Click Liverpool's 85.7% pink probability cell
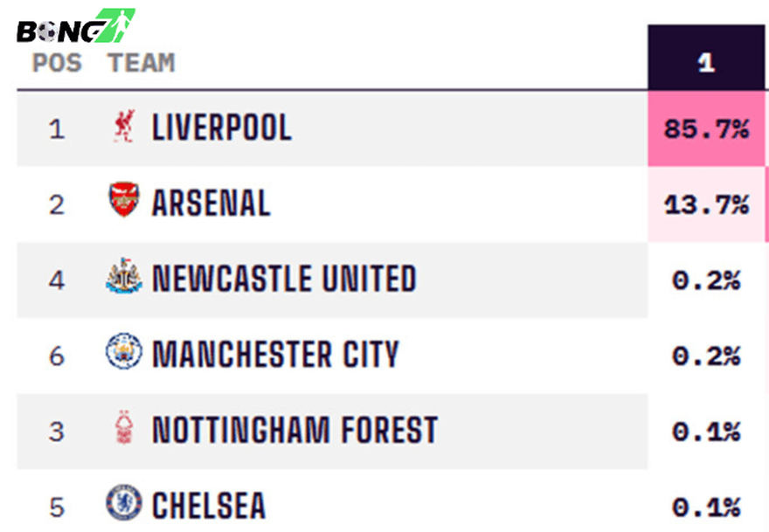Image resolution: width=769 pixels, height=532 pixels. (706, 129)
